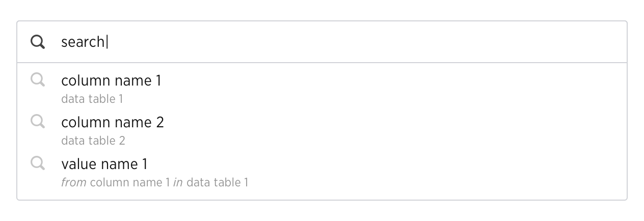Click the dark magnifier icon in search bar
This screenshot has width=644, height=221.
pos(38,42)
